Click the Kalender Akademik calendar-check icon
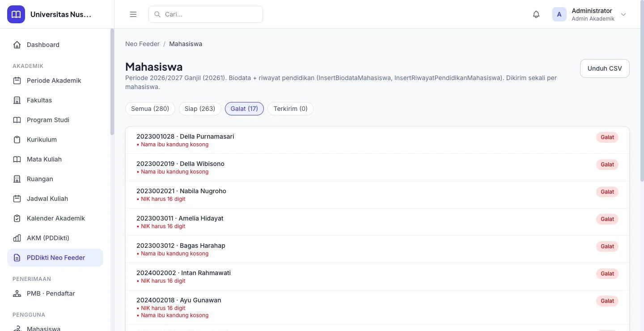The width and height of the screenshot is (644, 331). click(x=17, y=218)
